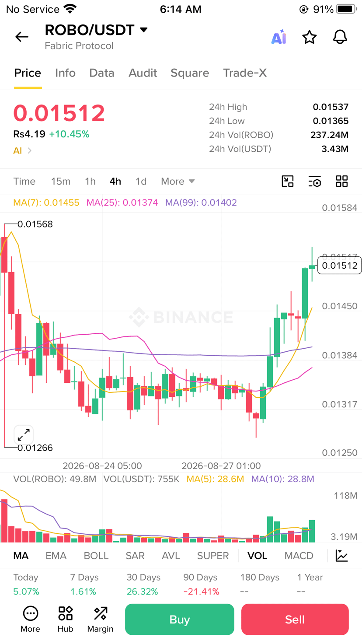Open Margin trading shortcut
Image resolution: width=362 pixels, height=644 pixels.
point(100,619)
